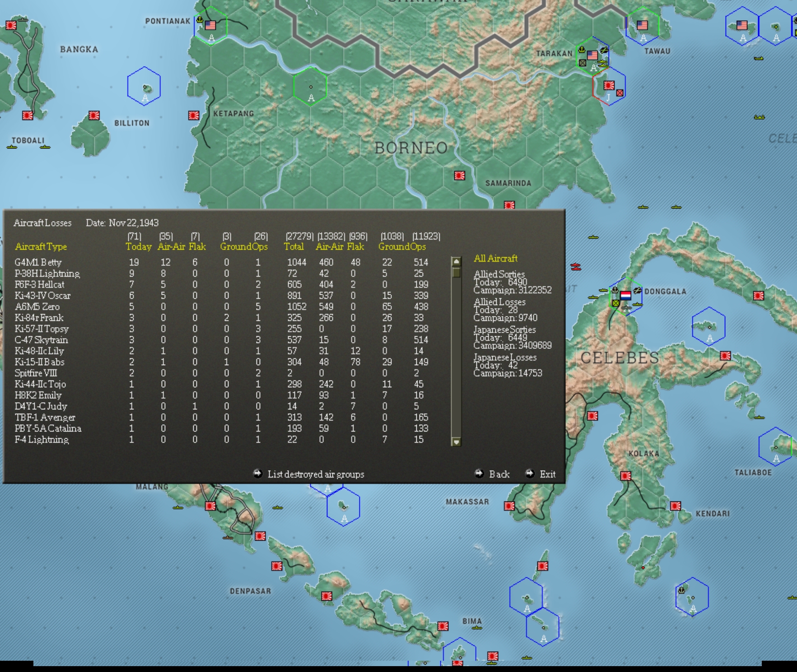This screenshot has height=672, width=797.
Task: Select the Japanese flag base near Toboali
Action: tap(28, 116)
